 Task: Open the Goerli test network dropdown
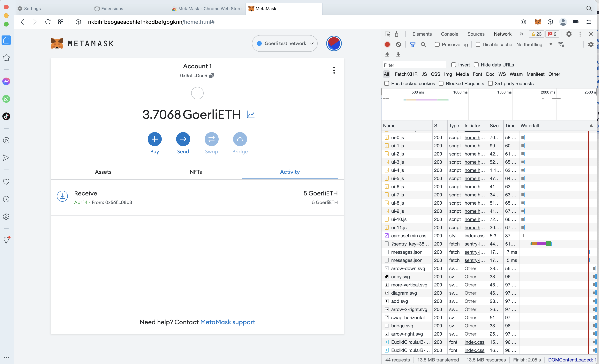point(285,43)
